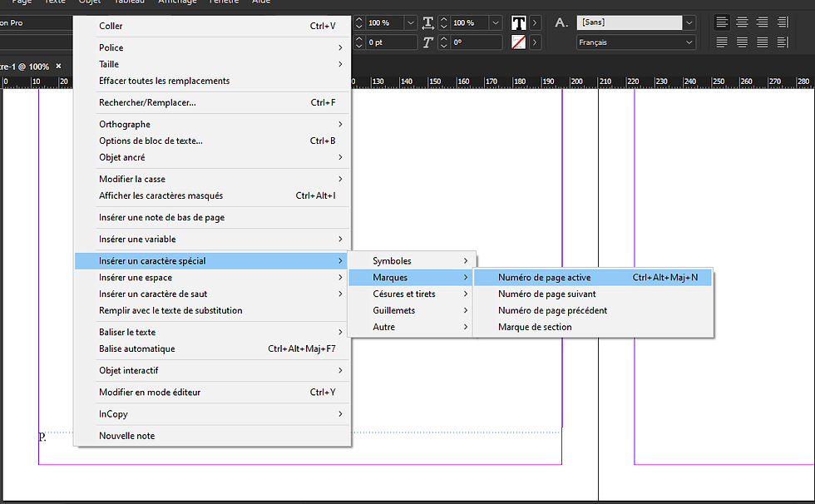Open the Modifier la casse submenu
815x504 pixels.
(213, 180)
